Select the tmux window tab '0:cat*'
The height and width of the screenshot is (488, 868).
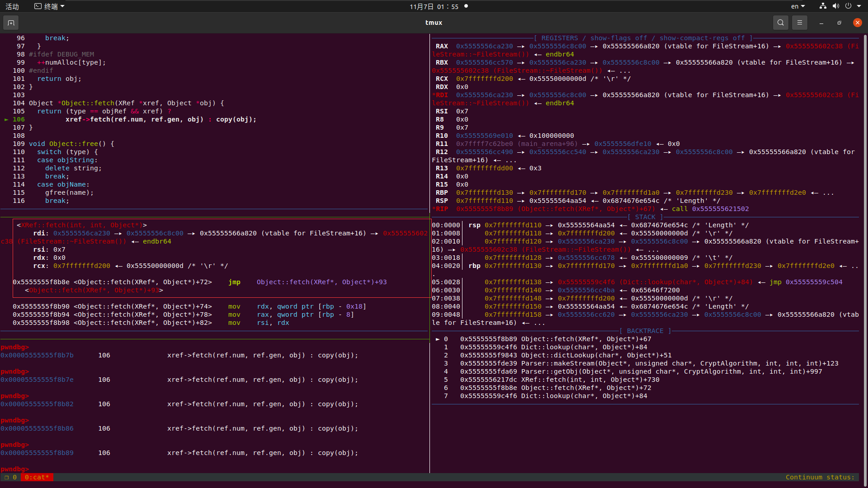(x=37, y=477)
